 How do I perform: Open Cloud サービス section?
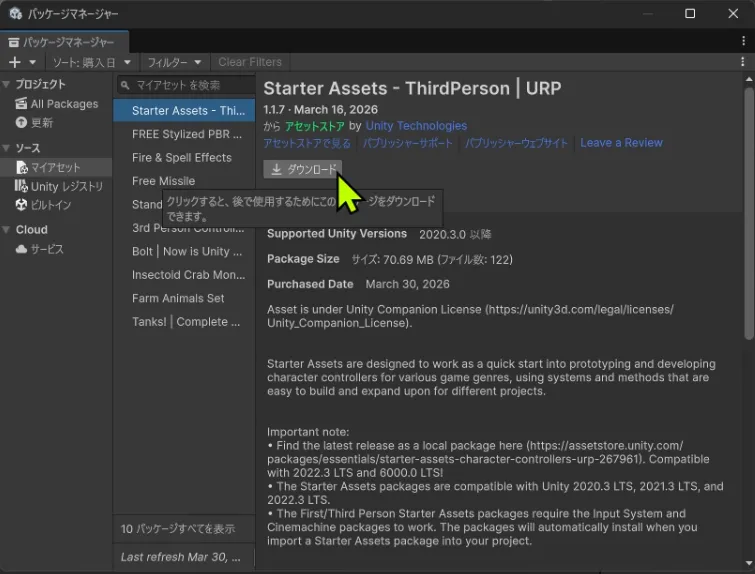[x=46, y=249]
